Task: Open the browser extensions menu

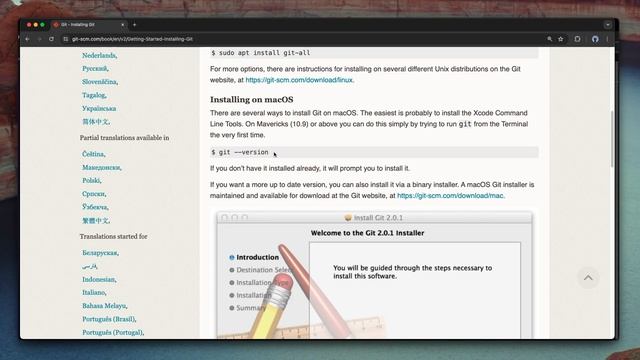Action: [577, 39]
